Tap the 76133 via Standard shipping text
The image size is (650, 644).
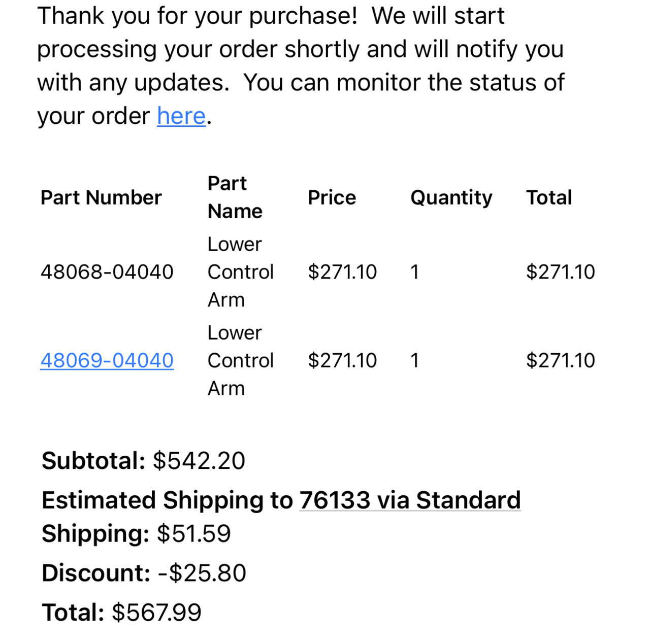point(410,500)
